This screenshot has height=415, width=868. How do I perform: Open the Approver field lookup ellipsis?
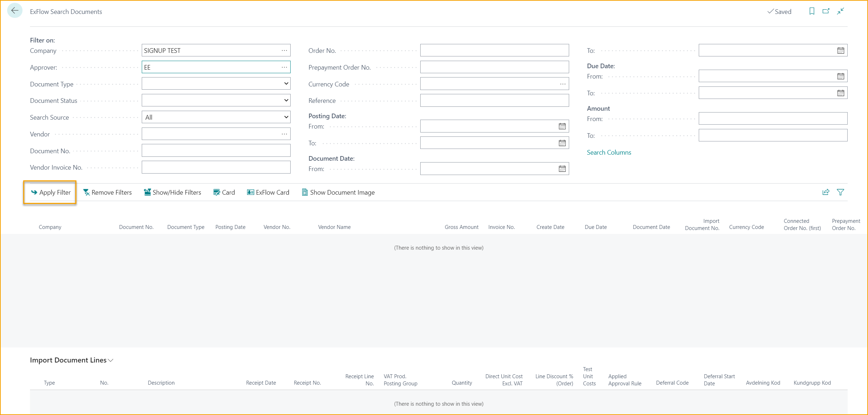[284, 67]
